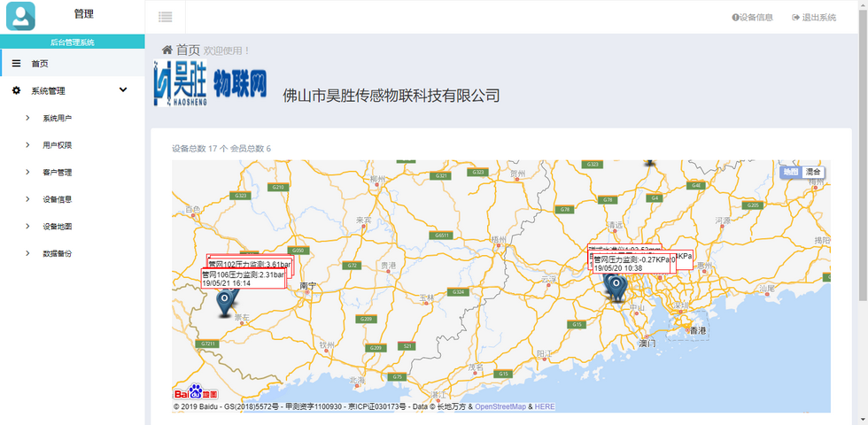This screenshot has height=425, width=868.
Task: Click the Baidu map logo
Action: click(195, 392)
